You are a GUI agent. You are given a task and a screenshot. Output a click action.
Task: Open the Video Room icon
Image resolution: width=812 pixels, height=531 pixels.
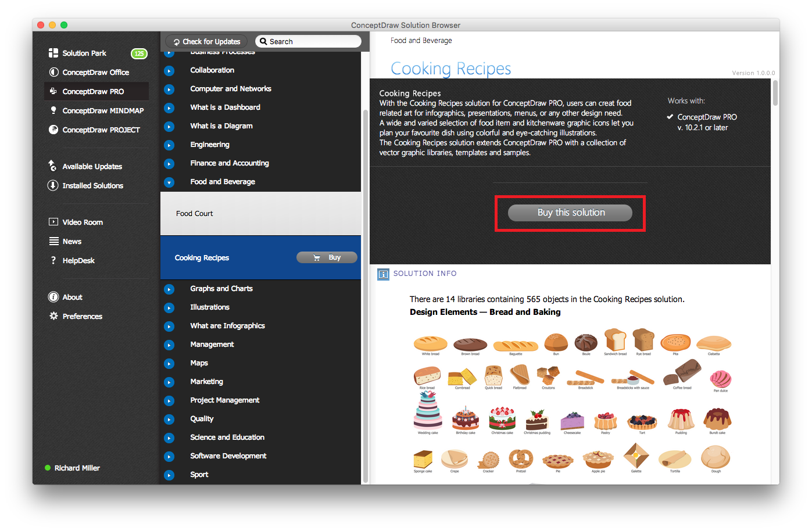[53, 222]
